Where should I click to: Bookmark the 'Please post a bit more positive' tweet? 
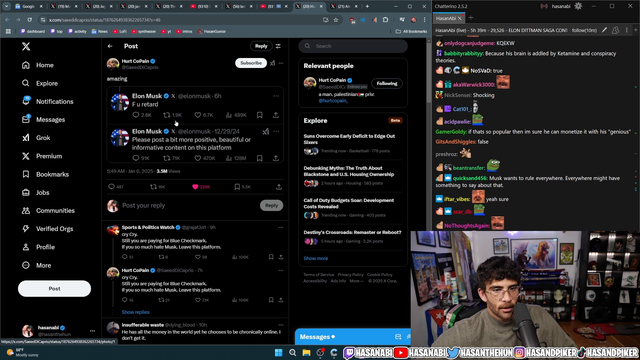[x=260, y=158]
